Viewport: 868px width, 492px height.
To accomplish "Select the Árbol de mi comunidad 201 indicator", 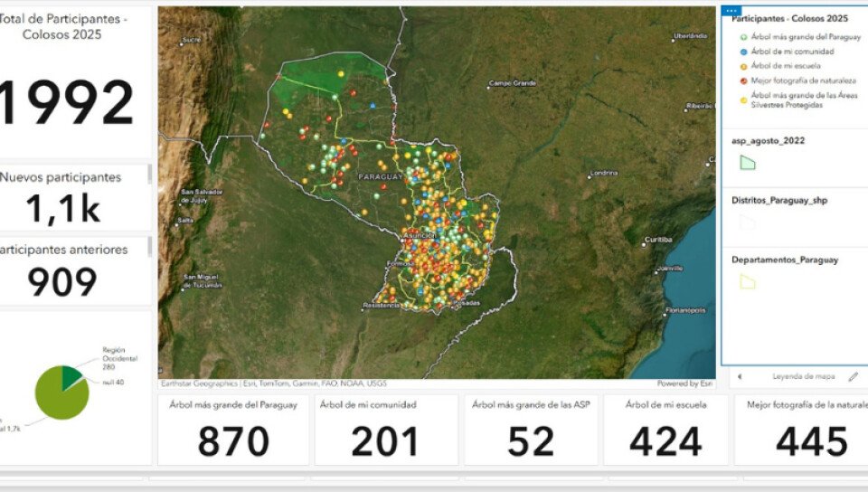I will point(385,430).
